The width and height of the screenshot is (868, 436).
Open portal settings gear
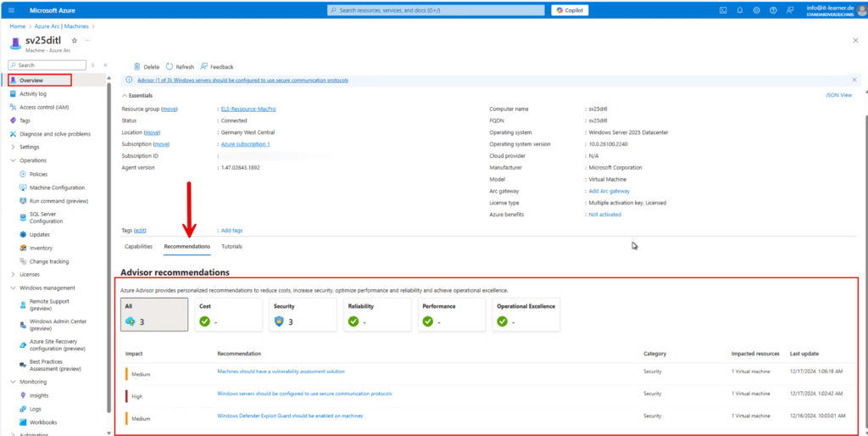(x=757, y=10)
